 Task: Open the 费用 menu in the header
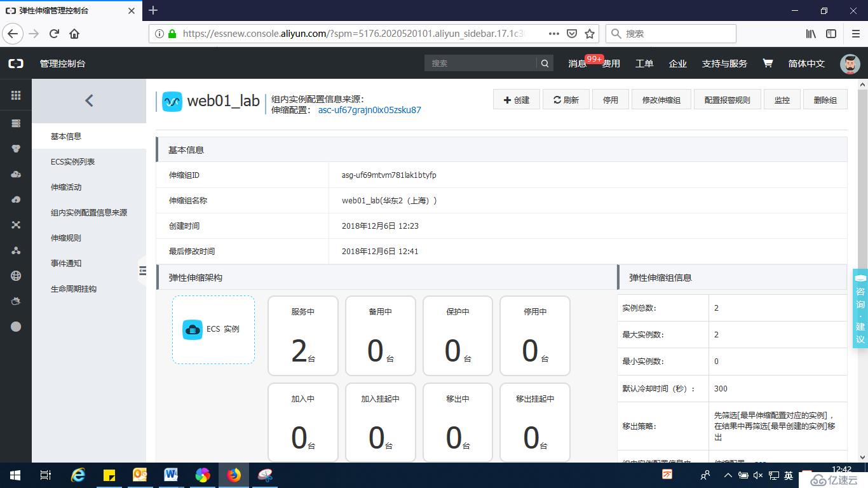pos(611,64)
